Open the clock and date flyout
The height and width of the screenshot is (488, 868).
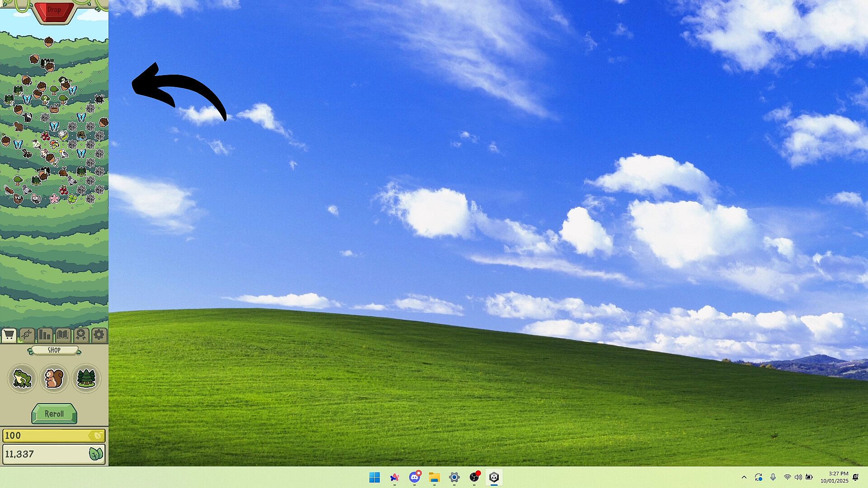pos(835,477)
